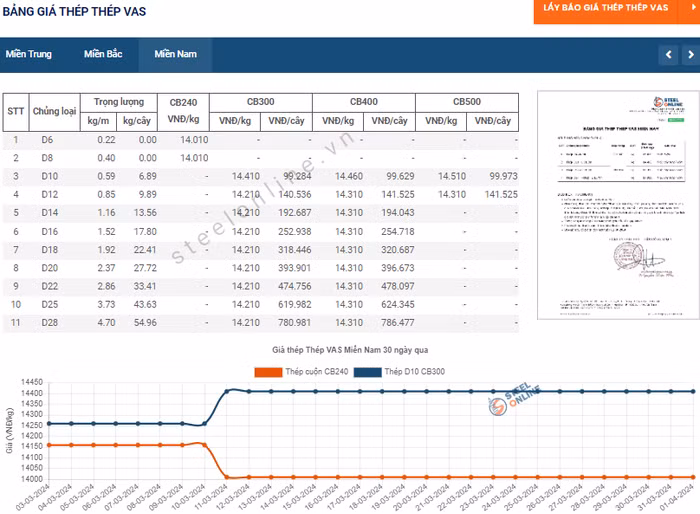Click the Chủng loại column header
Viewport: 700px width, 514px height.
click(x=54, y=111)
